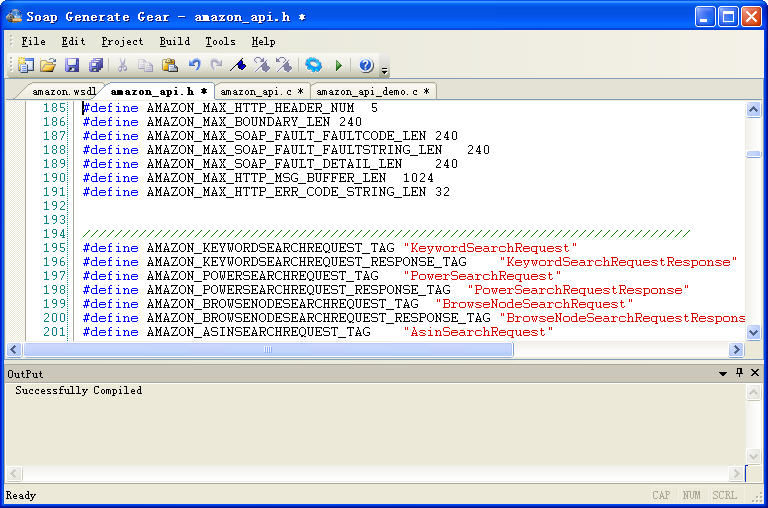Expand the toolbar options overflow arrow
Viewport: 768px width, 508px height.
tap(385, 70)
